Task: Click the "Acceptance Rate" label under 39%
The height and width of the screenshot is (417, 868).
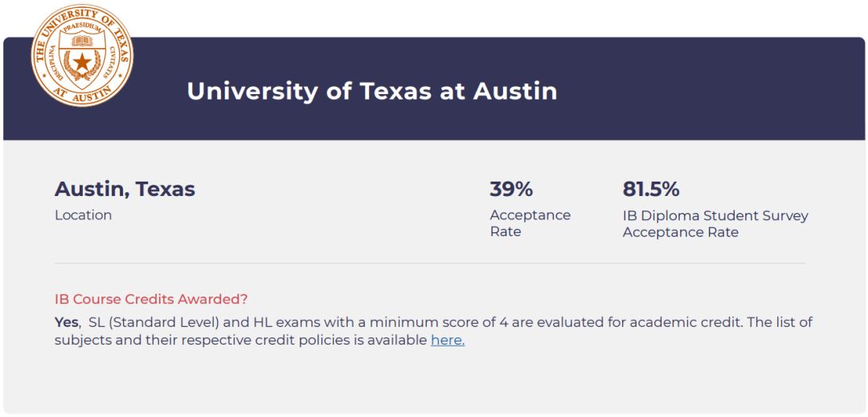Action: click(x=530, y=223)
